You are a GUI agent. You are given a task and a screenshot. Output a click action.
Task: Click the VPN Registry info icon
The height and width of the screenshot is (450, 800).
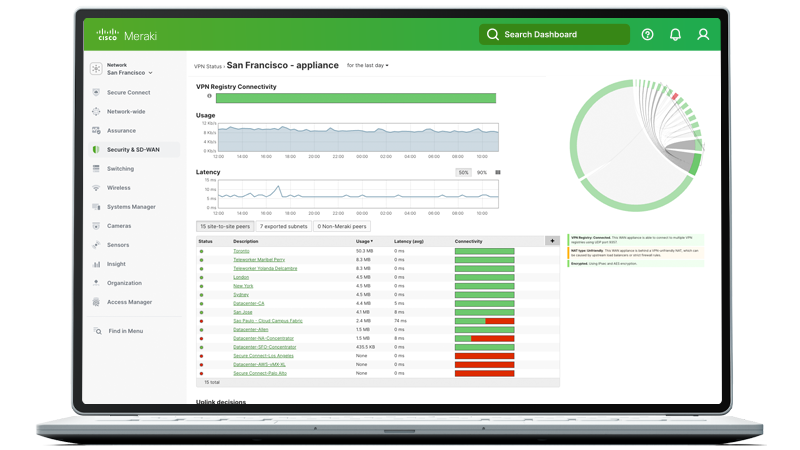point(209,96)
